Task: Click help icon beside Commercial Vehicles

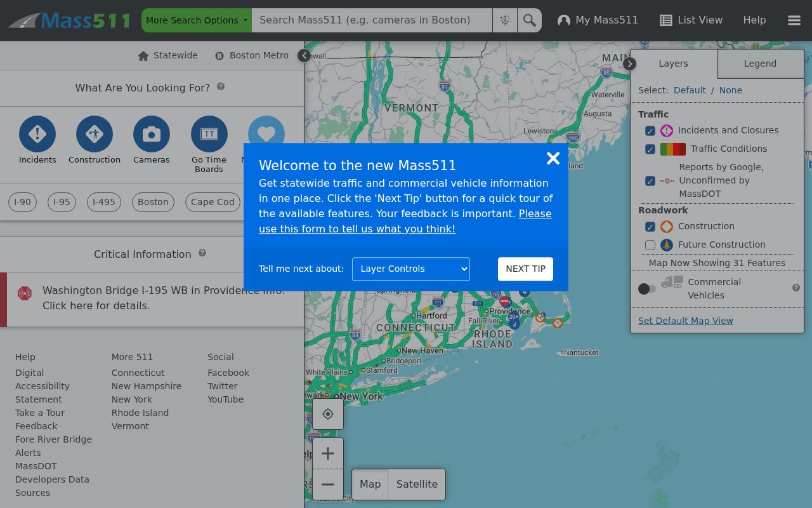Action: tap(796, 288)
